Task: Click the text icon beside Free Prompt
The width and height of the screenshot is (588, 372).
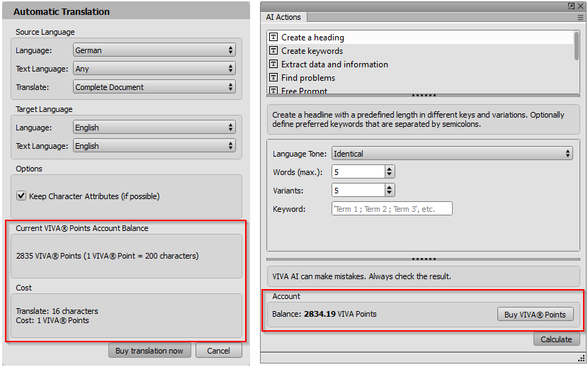Action: click(273, 91)
